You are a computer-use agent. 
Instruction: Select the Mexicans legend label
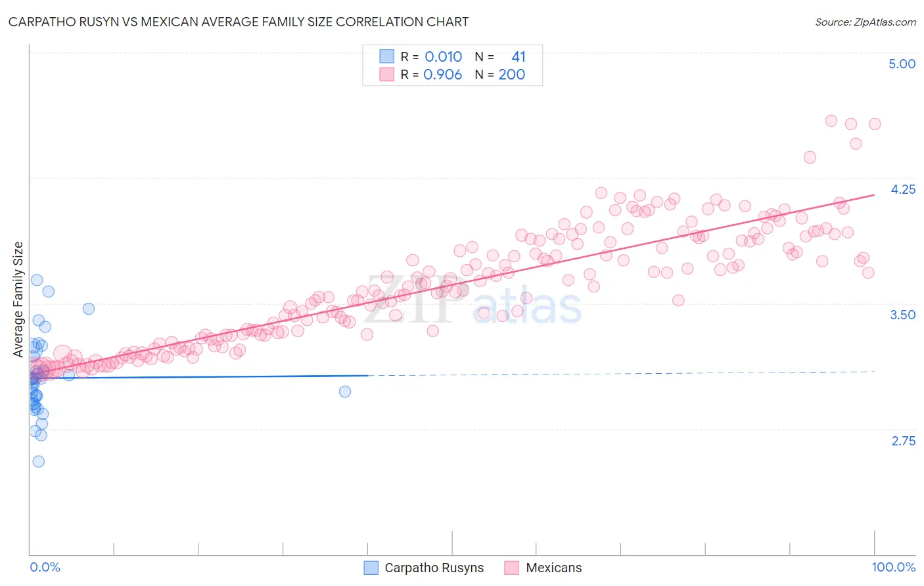(x=554, y=568)
